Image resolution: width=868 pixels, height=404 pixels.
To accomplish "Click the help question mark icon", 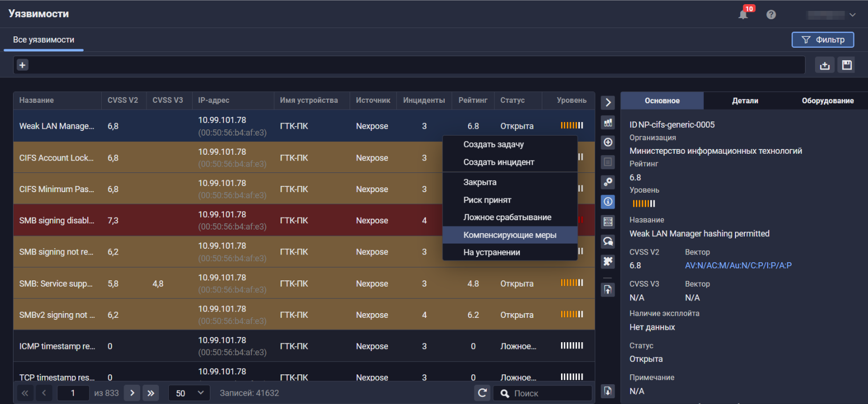I will click(x=771, y=15).
